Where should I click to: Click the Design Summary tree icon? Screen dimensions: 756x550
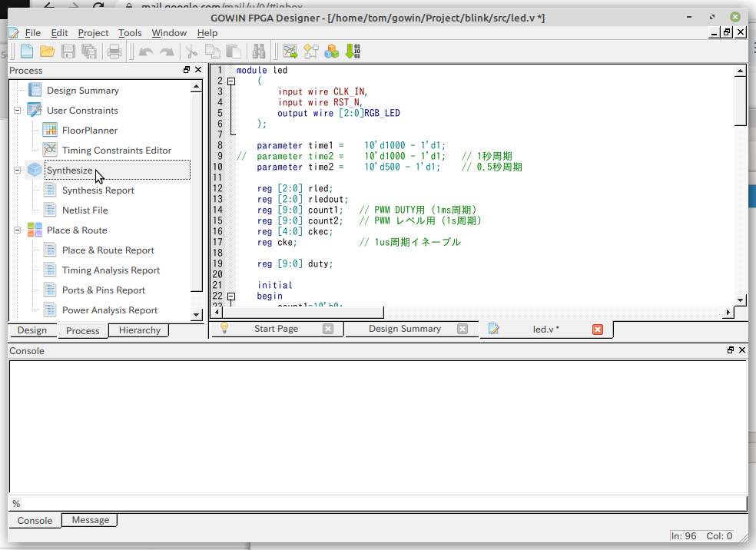(35, 90)
